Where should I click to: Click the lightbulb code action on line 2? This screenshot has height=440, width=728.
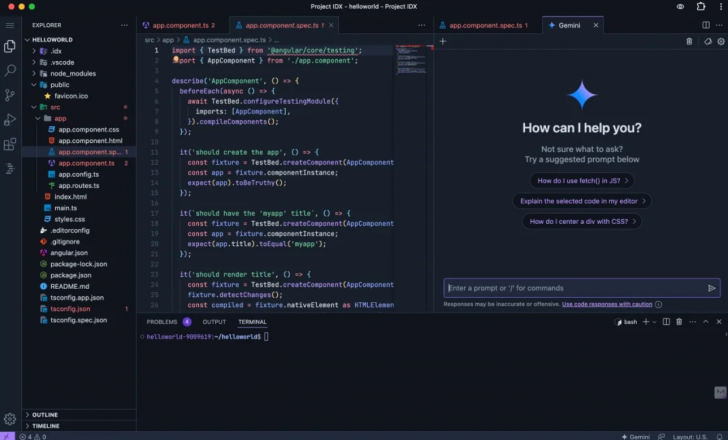(176, 59)
